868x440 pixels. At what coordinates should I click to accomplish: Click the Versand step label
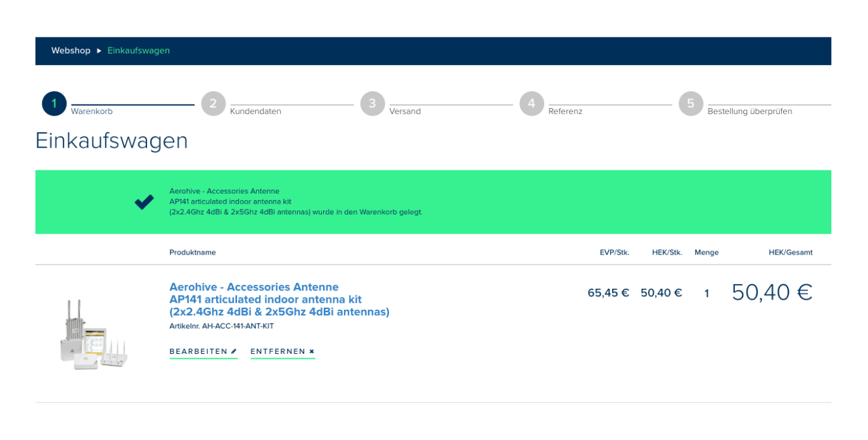pyautogui.click(x=405, y=111)
